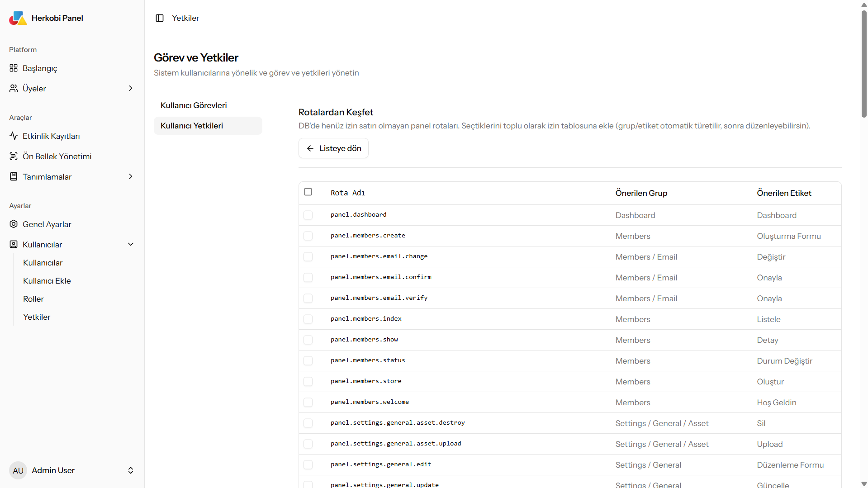
Task: Select all routes header checkbox
Action: tap(308, 192)
